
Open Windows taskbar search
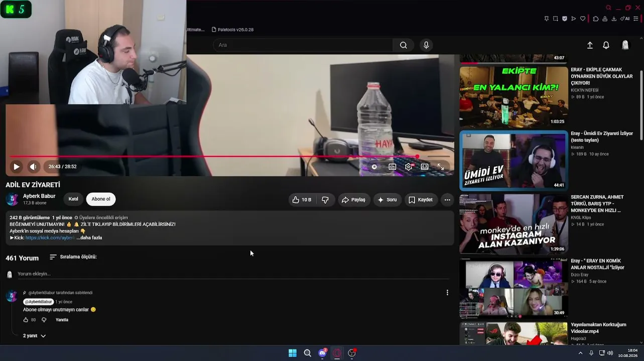pos(308,353)
